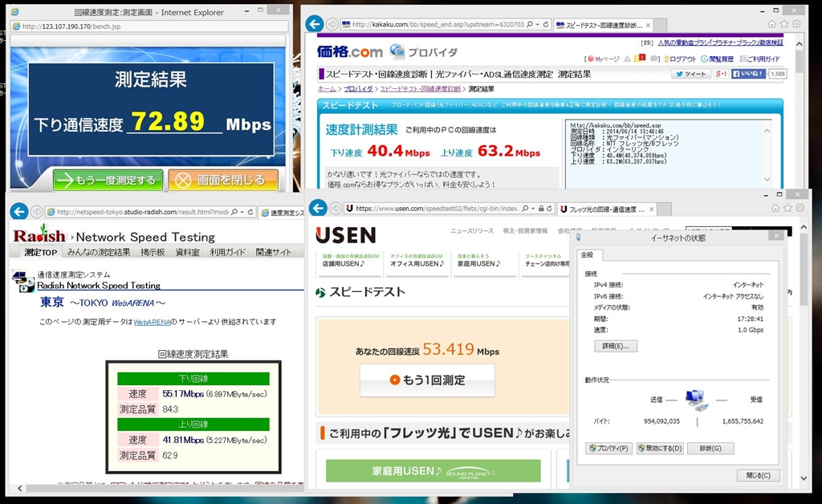Click the 価格.com logo
Screen dimensions: 822x504
[x=350, y=51]
